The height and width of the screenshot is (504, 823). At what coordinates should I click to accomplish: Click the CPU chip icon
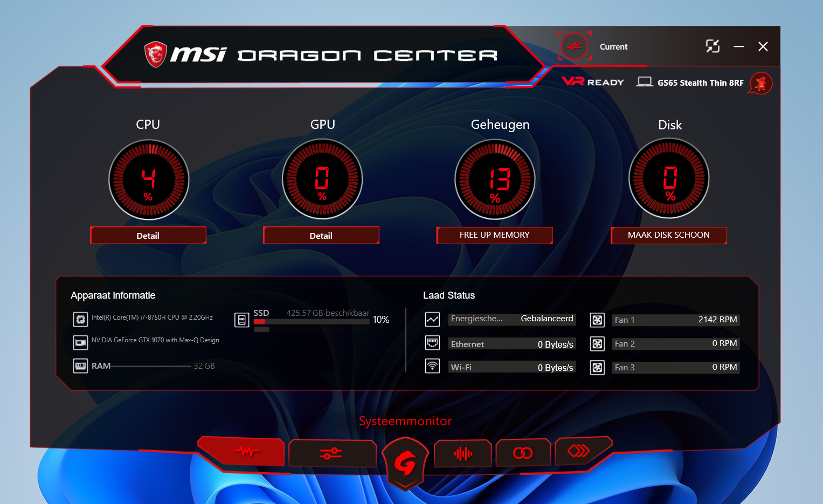coord(80,320)
